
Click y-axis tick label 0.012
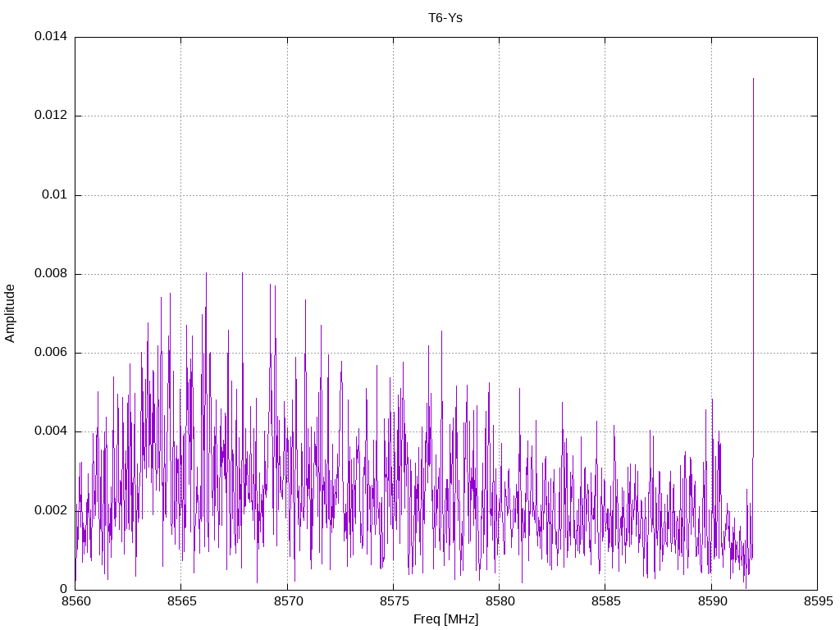click(51, 115)
